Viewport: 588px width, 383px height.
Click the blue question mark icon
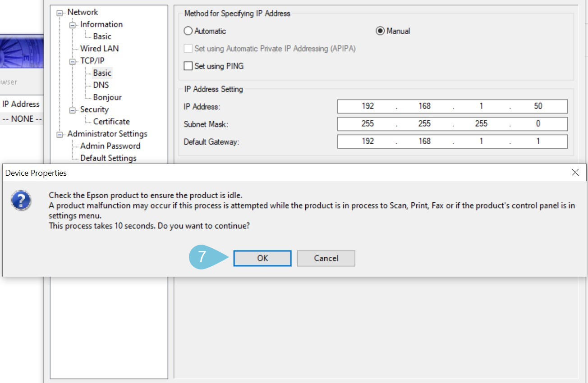pyautogui.click(x=21, y=201)
